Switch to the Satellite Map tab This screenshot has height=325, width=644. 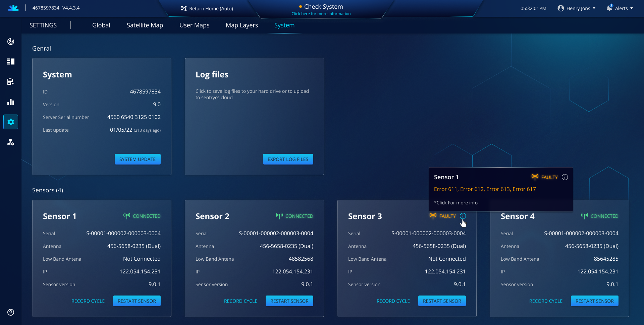145,25
